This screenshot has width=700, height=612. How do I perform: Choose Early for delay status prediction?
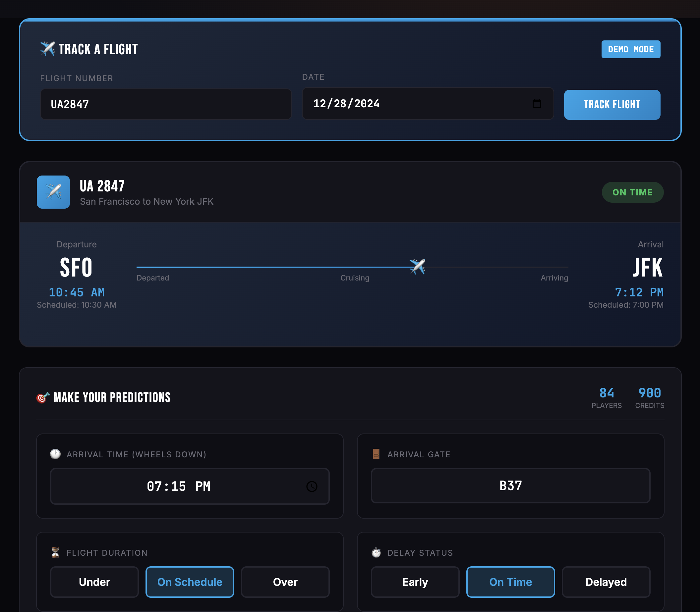click(415, 582)
